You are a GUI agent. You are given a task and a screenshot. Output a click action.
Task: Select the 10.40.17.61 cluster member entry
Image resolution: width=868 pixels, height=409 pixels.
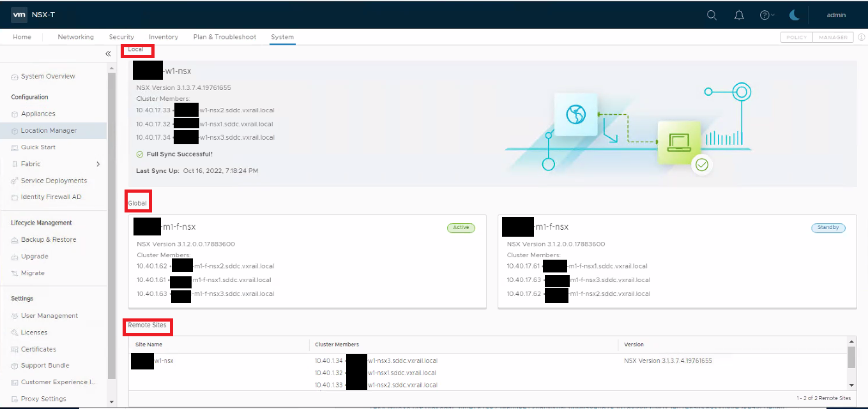pos(577,266)
